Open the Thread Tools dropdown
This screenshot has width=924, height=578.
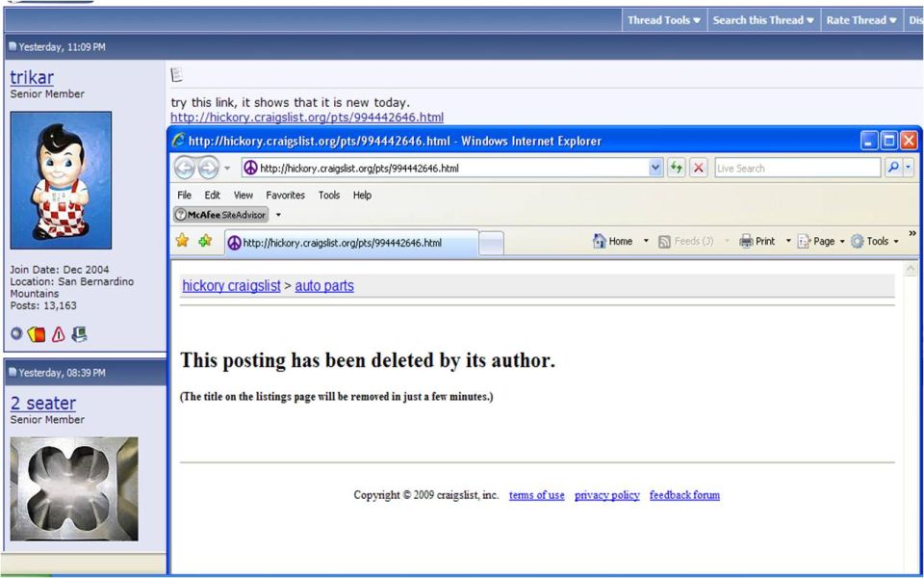664,20
